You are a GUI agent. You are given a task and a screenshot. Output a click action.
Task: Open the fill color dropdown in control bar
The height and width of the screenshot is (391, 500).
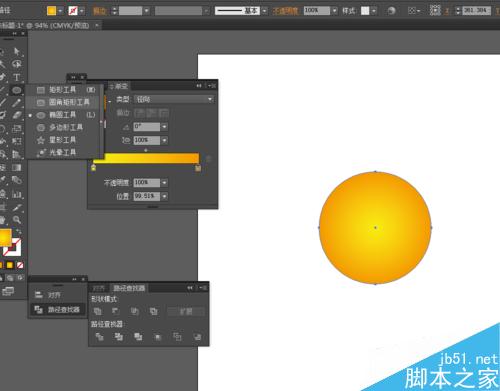pos(60,11)
